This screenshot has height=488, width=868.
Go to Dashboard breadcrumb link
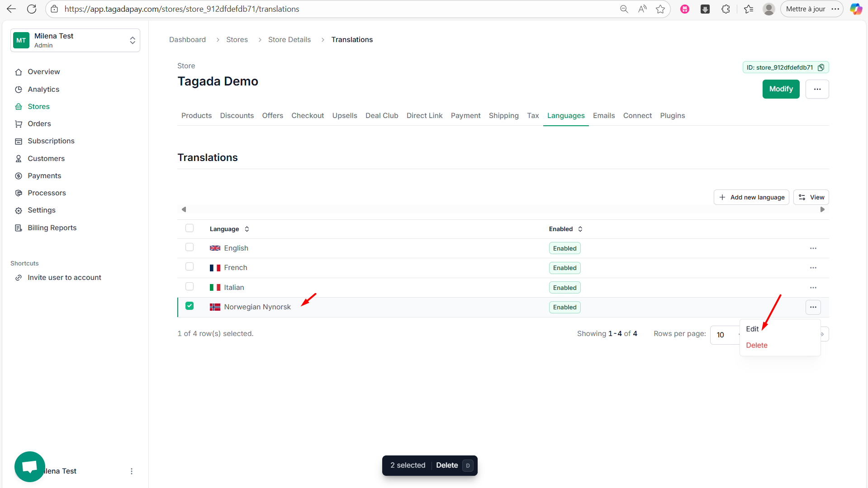click(187, 40)
